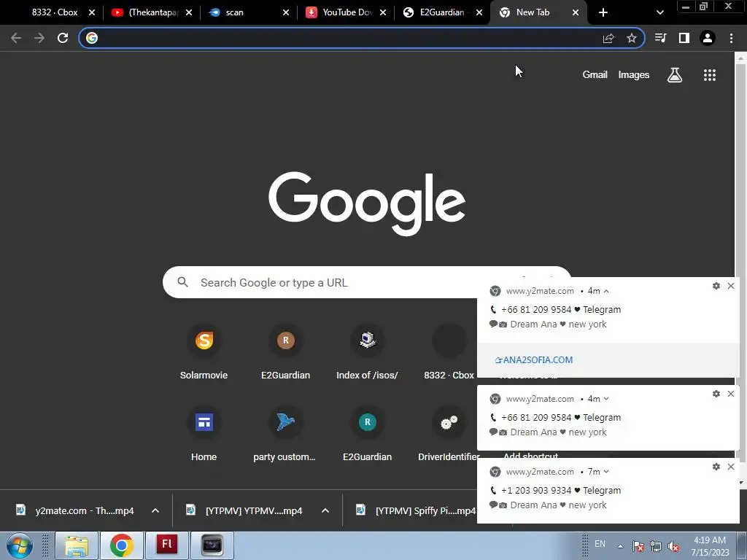Click the Windows Start orb
This screenshot has height=560, width=747.
[19, 545]
